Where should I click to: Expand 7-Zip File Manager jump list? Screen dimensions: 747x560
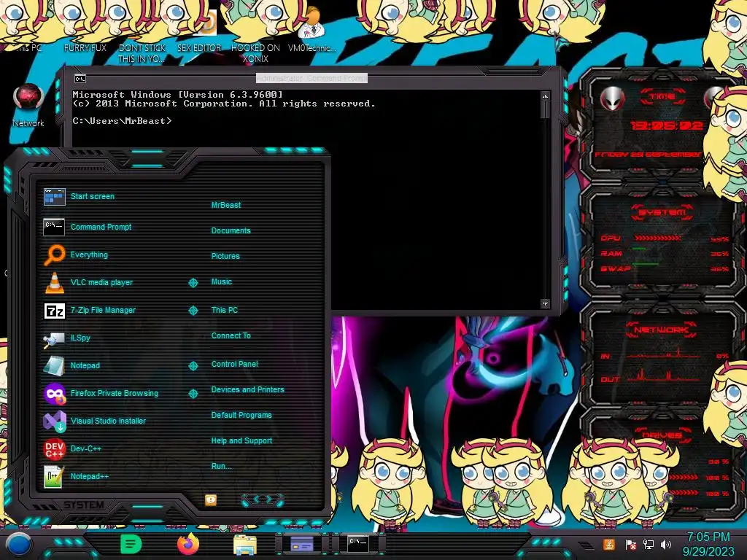click(x=193, y=311)
